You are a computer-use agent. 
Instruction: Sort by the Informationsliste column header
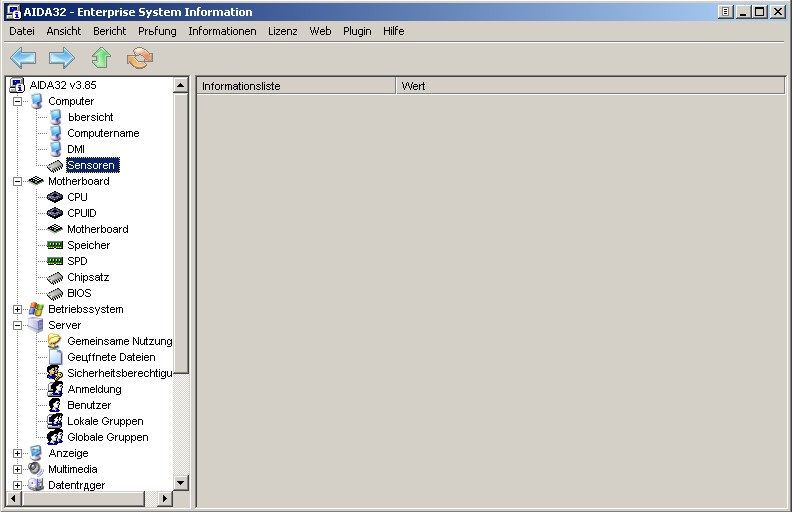(x=296, y=86)
